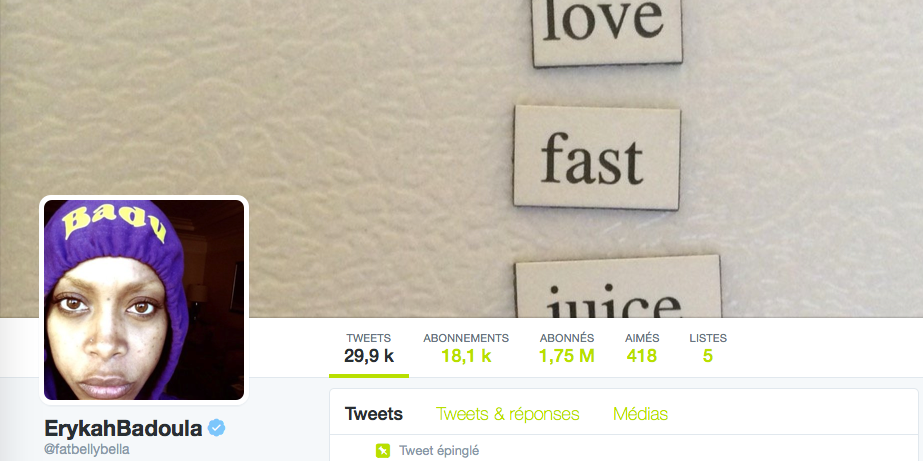This screenshot has width=923, height=461.
Task: Click the 'fast' magnet in the header image
Action: 596,158
